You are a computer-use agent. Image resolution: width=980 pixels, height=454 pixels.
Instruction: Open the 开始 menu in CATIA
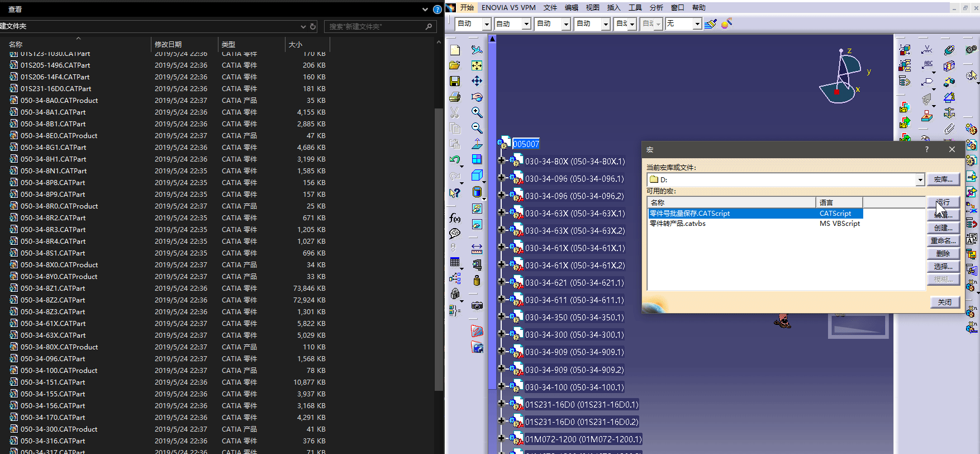pos(467,8)
